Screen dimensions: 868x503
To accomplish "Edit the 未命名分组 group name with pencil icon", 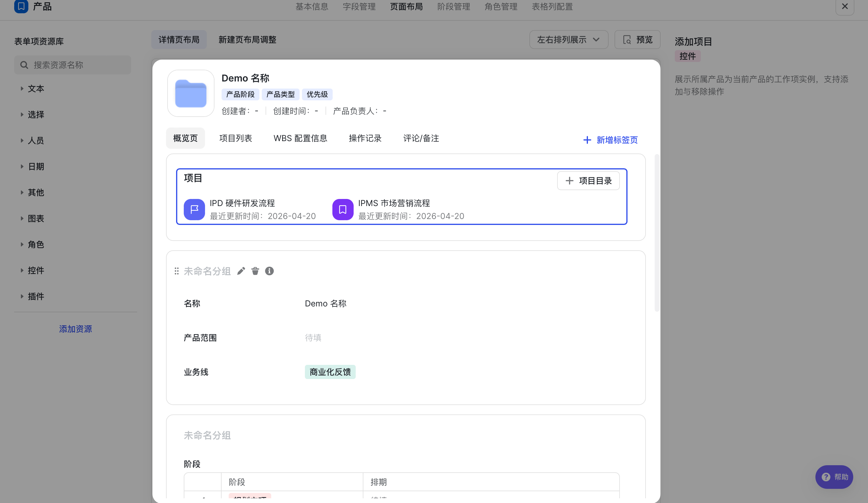I will click(241, 271).
